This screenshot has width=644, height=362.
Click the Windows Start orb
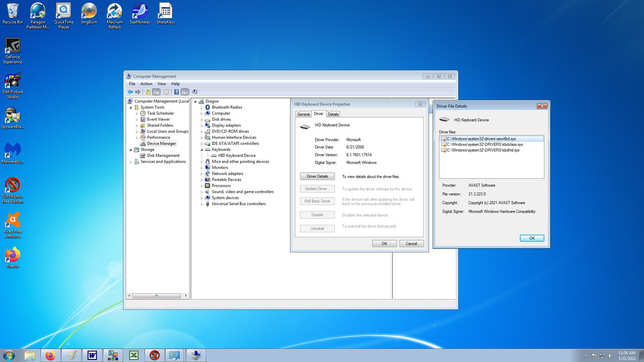click(9, 355)
